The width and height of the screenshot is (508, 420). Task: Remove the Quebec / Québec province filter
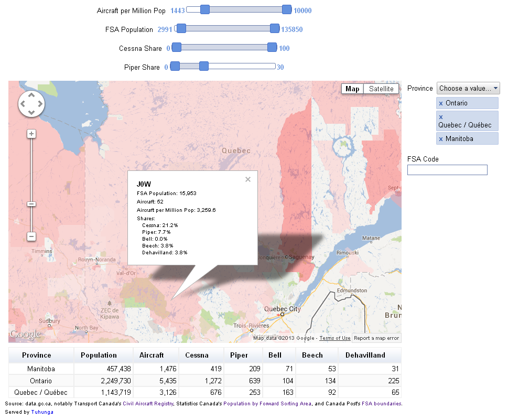tap(440, 117)
